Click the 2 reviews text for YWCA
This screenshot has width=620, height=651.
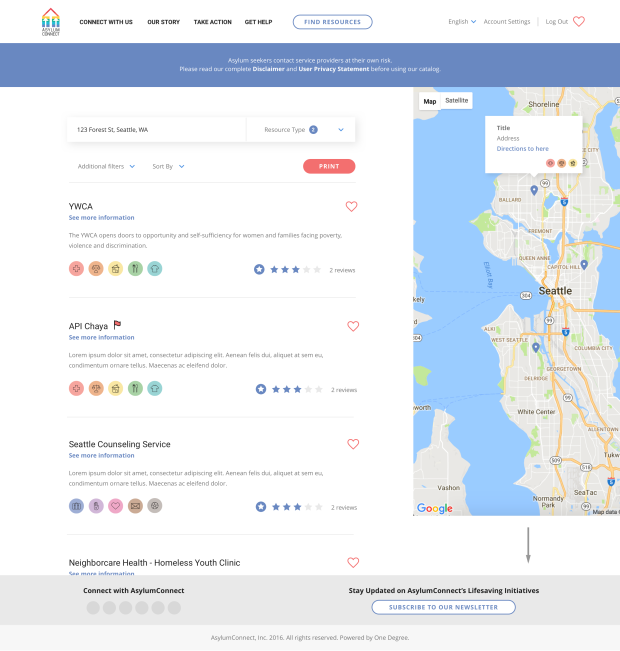tap(342, 270)
